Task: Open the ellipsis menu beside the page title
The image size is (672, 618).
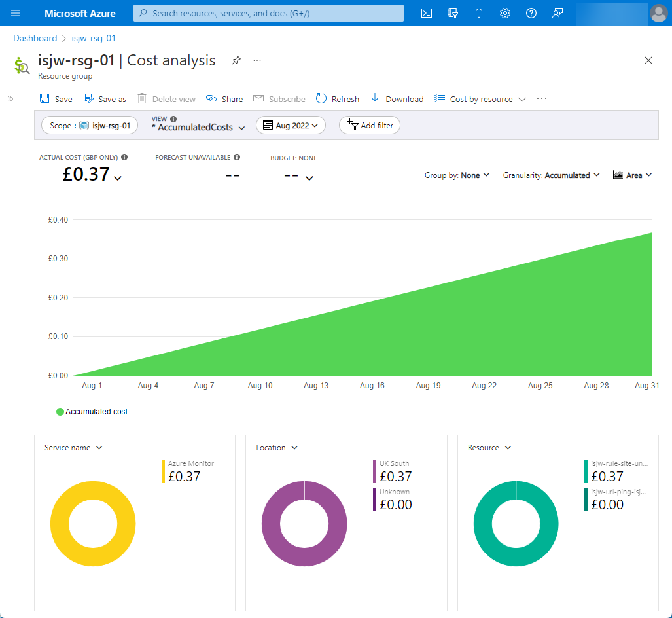Action: pos(257,60)
